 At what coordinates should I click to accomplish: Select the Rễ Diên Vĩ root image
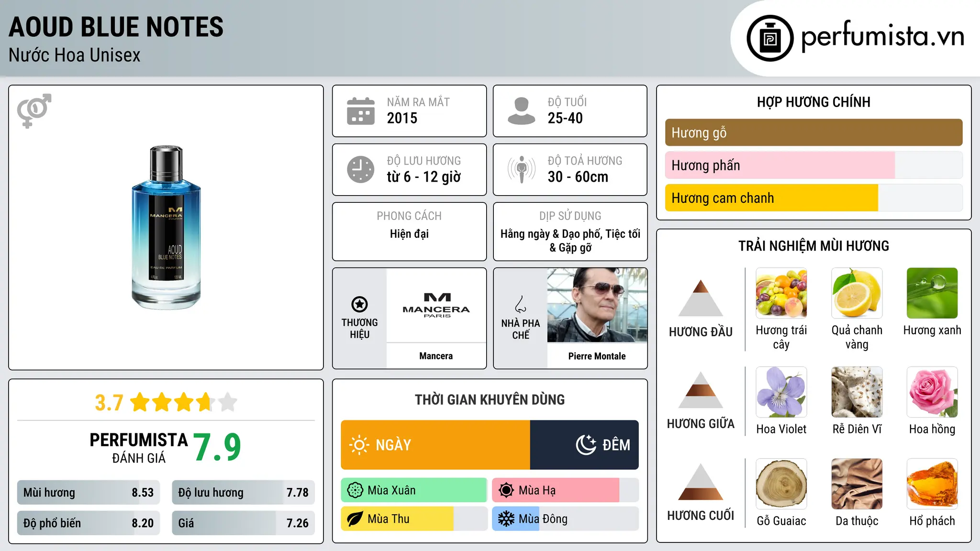click(x=857, y=392)
